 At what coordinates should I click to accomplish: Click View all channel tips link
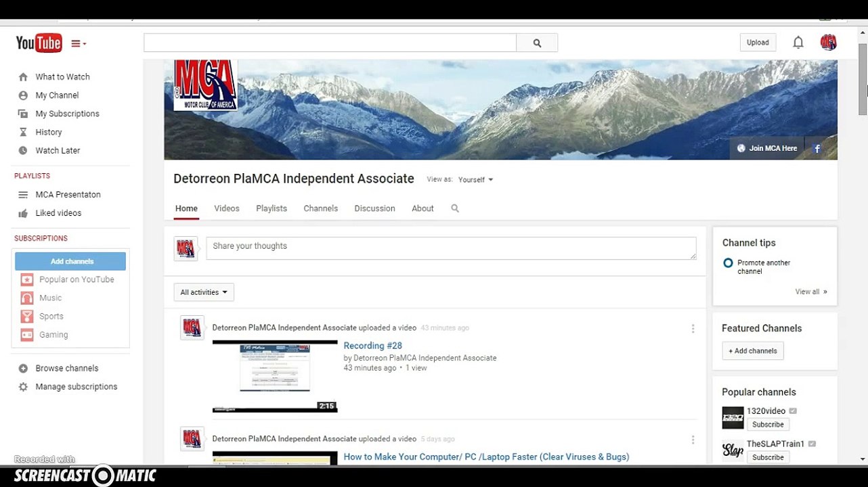coord(811,292)
